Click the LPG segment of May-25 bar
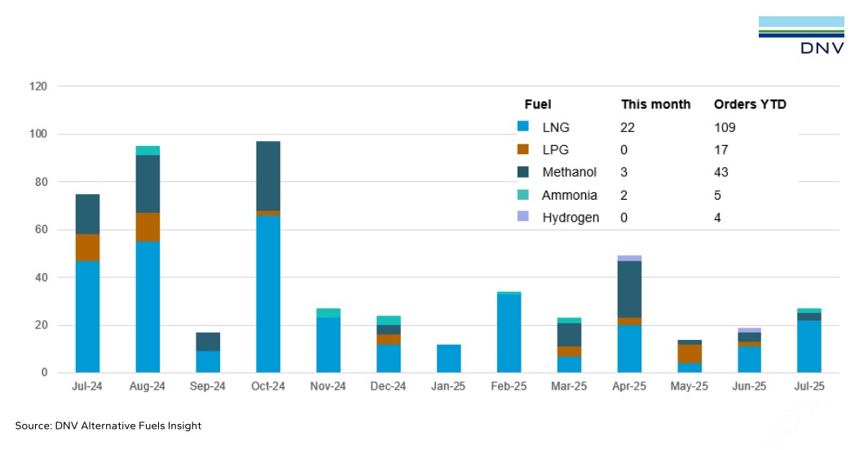Viewport: 868px width, 450px height. tap(690, 354)
